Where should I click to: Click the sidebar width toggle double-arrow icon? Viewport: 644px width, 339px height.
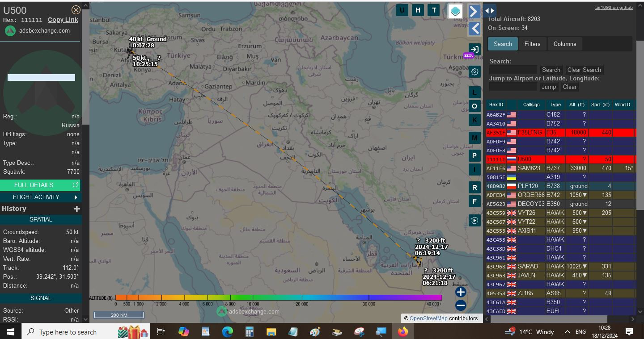coord(490,11)
